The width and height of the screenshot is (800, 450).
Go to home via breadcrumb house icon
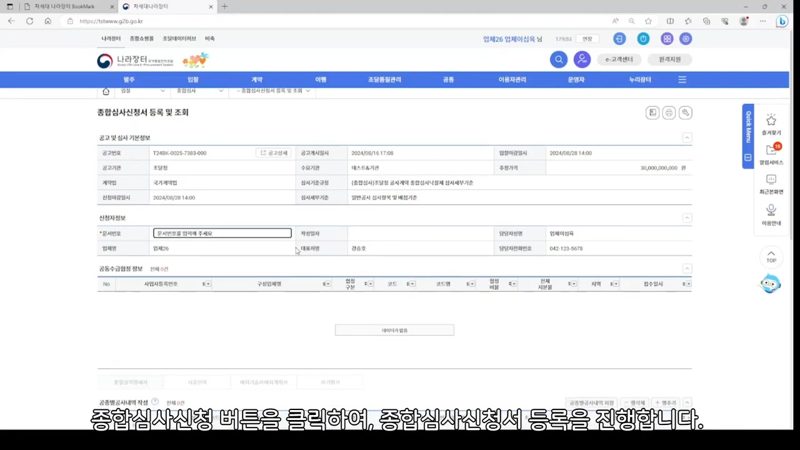[x=106, y=91]
